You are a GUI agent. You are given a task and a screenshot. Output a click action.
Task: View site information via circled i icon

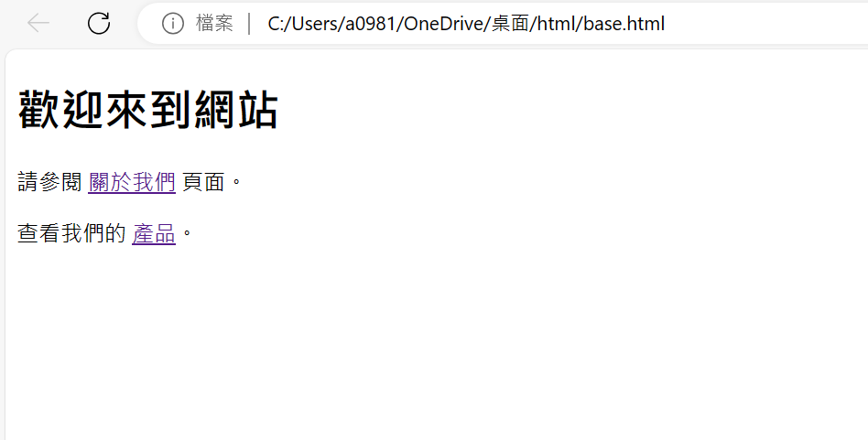pos(173,23)
